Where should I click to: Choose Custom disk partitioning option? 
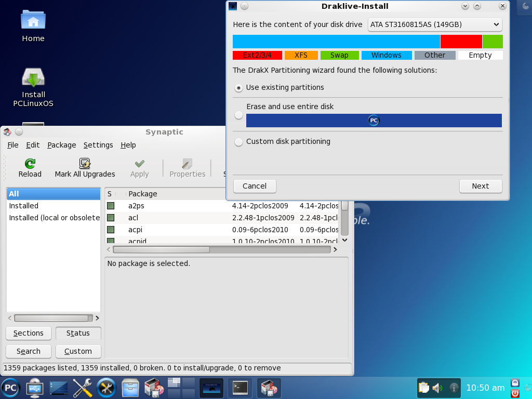(239, 142)
